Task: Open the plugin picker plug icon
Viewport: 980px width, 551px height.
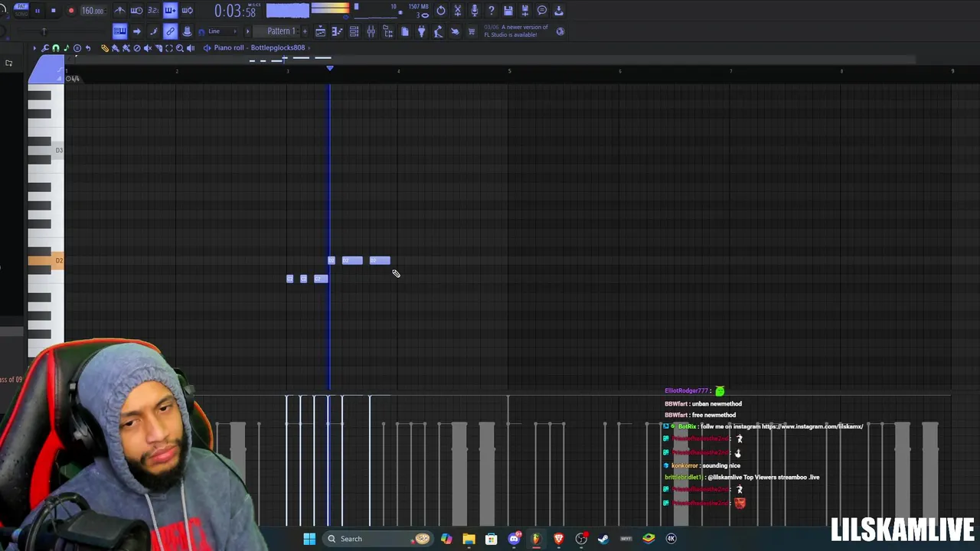Action: point(421,31)
